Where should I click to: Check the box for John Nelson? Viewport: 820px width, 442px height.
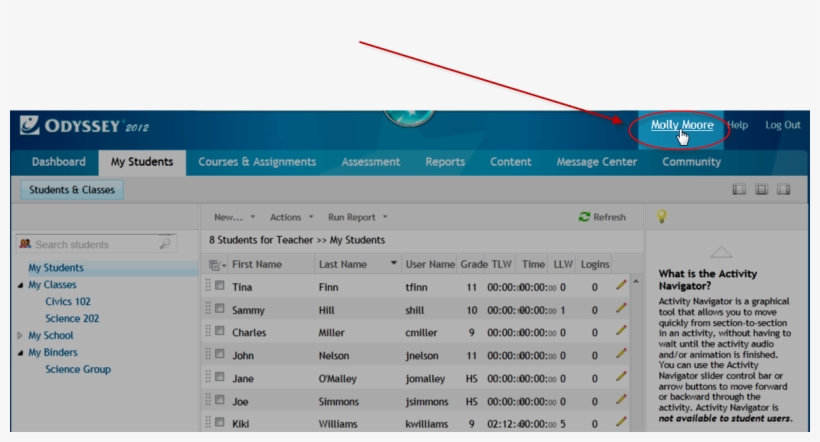(x=220, y=354)
